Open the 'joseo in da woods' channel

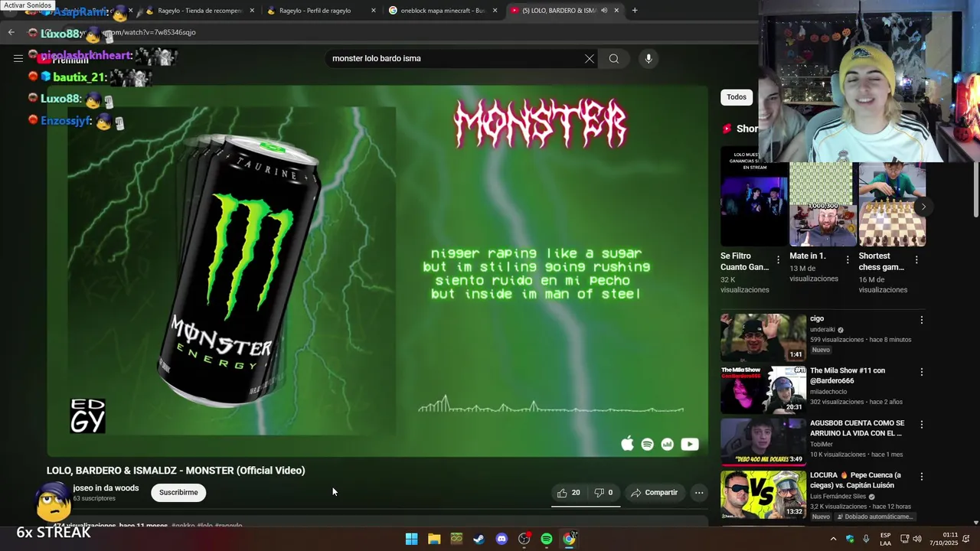[106, 488]
